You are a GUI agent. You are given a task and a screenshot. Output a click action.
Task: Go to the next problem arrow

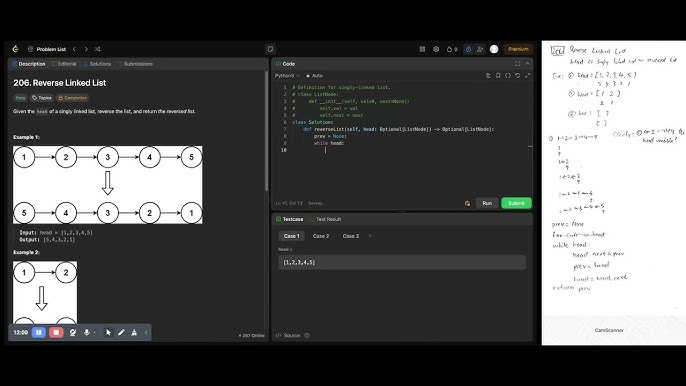click(86, 49)
